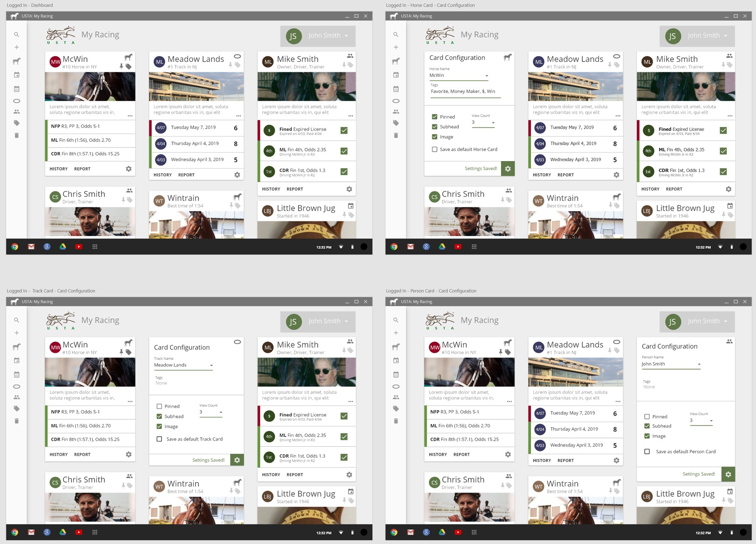
Task: Tick Save as default Person Card checkbox
Action: (x=647, y=451)
